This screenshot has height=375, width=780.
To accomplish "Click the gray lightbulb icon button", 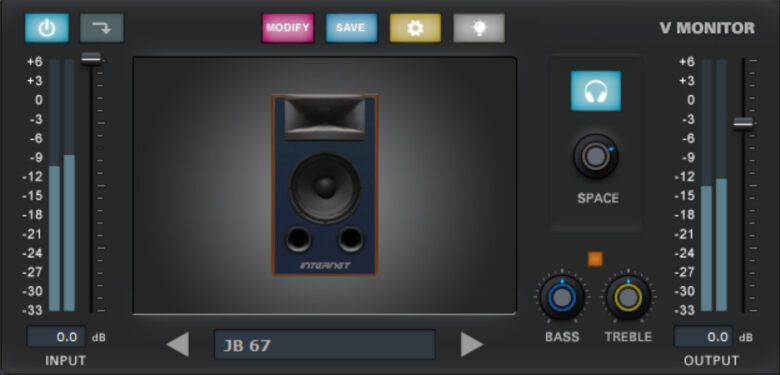I will (x=479, y=28).
